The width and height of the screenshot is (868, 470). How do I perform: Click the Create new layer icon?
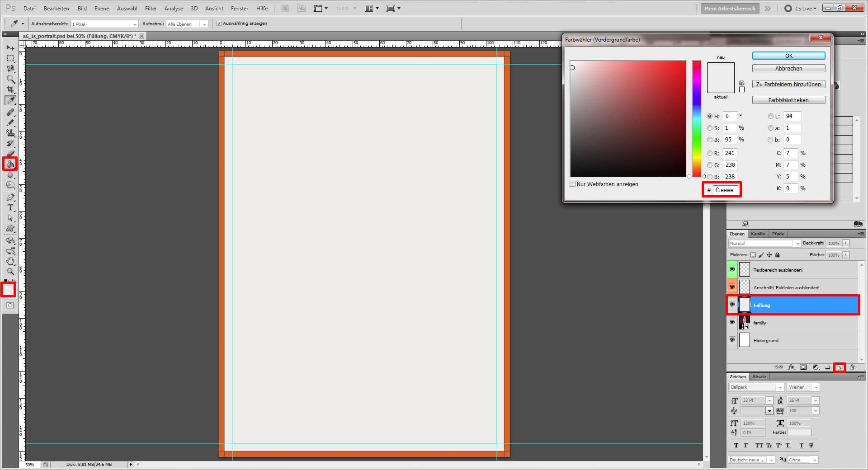pyautogui.click(x=840, y=367)
